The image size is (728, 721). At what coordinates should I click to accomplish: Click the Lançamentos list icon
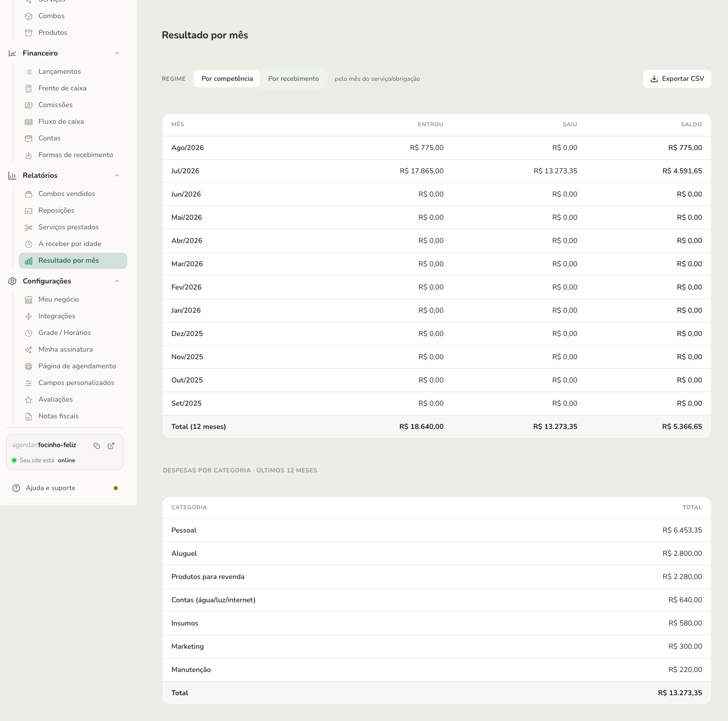point(29,72)
